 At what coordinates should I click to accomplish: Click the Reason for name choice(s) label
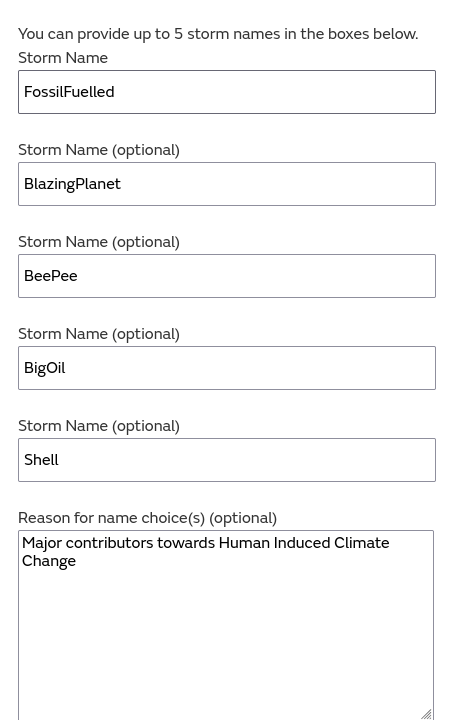(x=147, y=518)
